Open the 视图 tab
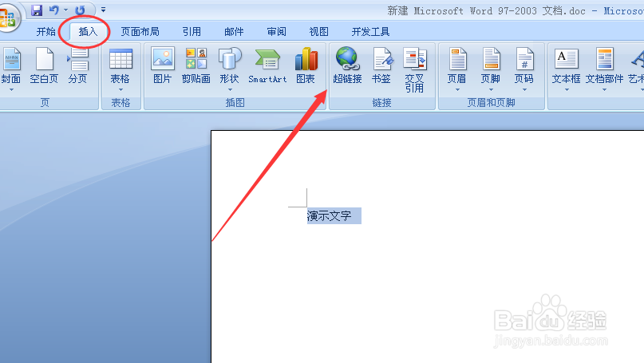Image resolution: width=644 pixels, height=363 pixels. point(318,32)
